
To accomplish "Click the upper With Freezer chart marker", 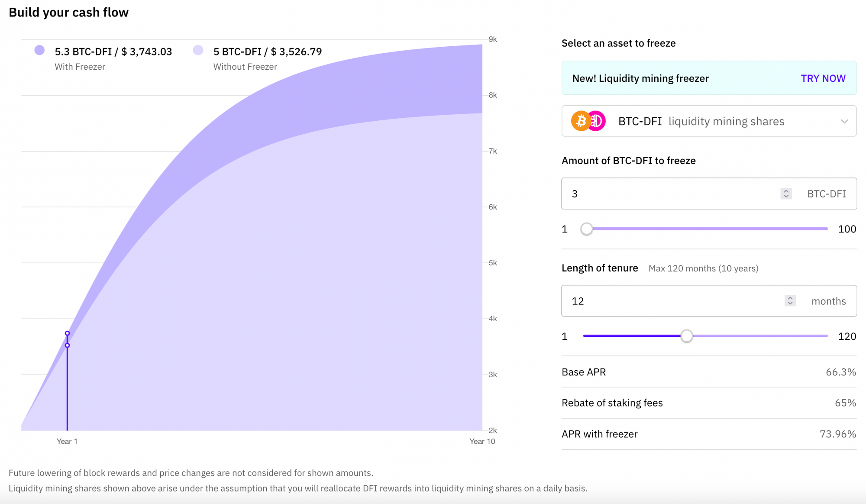I will pyautogui.click(x=67, y=333).
